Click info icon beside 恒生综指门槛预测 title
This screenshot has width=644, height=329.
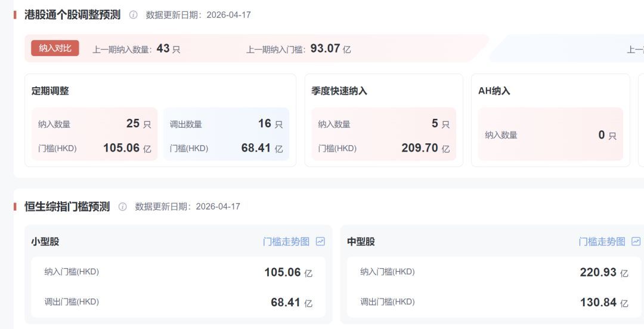click(122, 207)
